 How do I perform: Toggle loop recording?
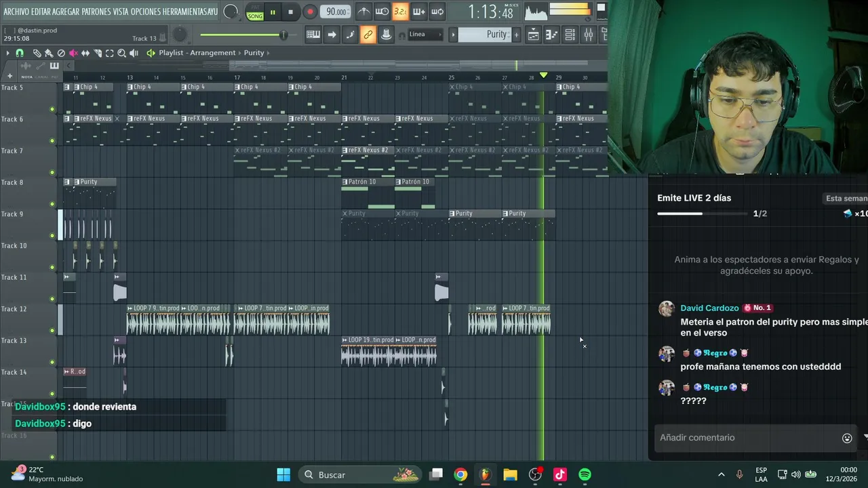click(x=437, y=12)
